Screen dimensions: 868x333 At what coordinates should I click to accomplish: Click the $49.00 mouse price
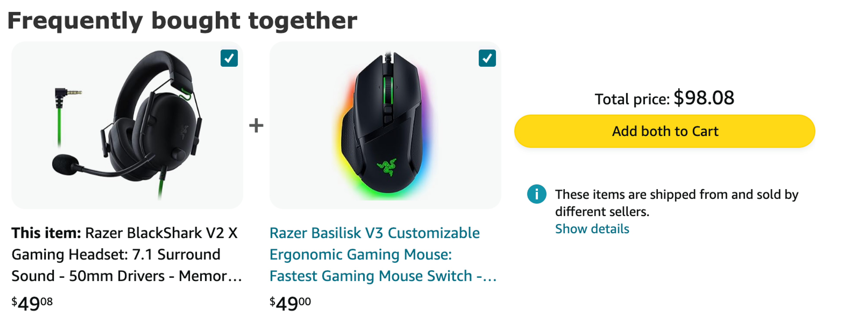click(290, 304)
